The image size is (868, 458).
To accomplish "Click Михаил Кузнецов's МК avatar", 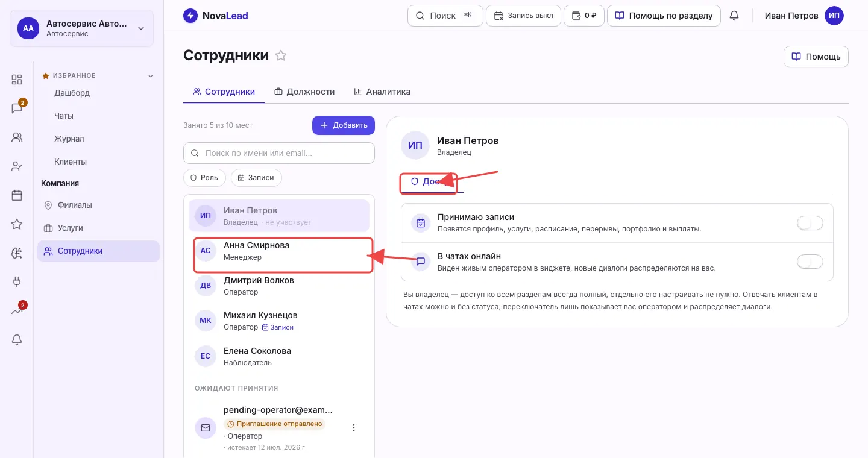I will coord(206,321).
